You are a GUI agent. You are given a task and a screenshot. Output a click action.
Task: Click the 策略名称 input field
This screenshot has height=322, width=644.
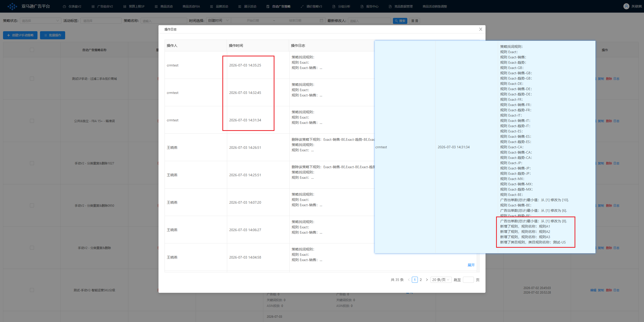164,21
